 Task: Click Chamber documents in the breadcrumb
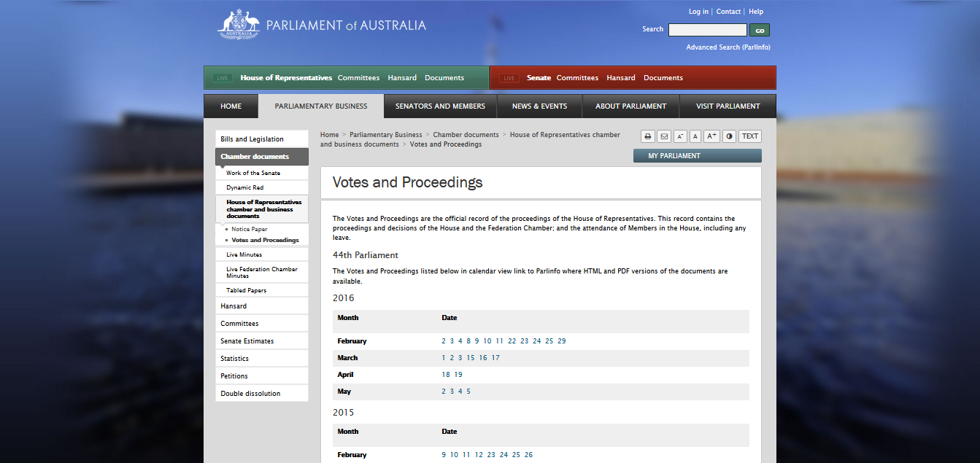pyautogui.click(x=466, y=135)
